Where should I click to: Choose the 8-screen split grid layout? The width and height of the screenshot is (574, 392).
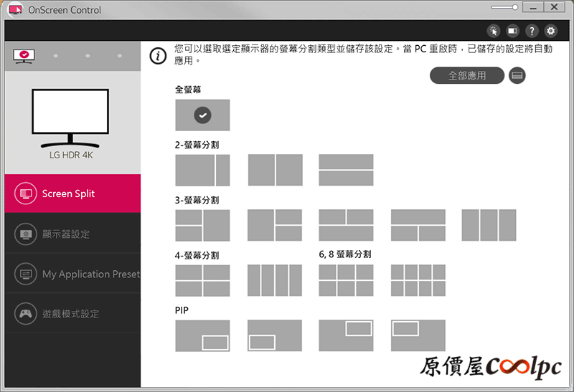418,280
